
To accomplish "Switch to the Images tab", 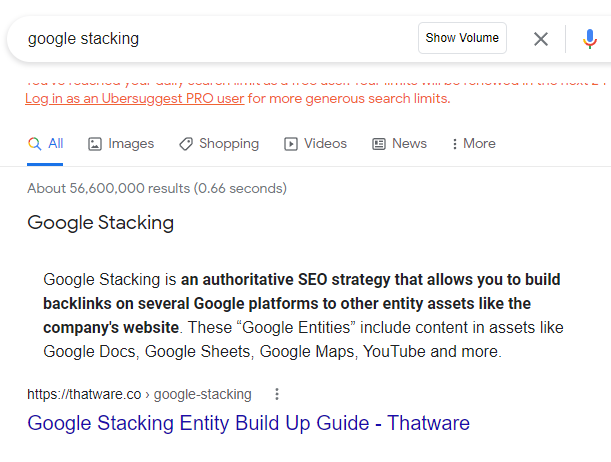I will click(x=121, y=144).
